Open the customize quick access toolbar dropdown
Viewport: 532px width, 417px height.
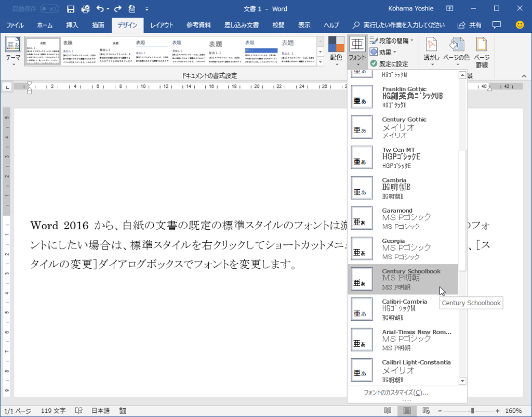147,9
